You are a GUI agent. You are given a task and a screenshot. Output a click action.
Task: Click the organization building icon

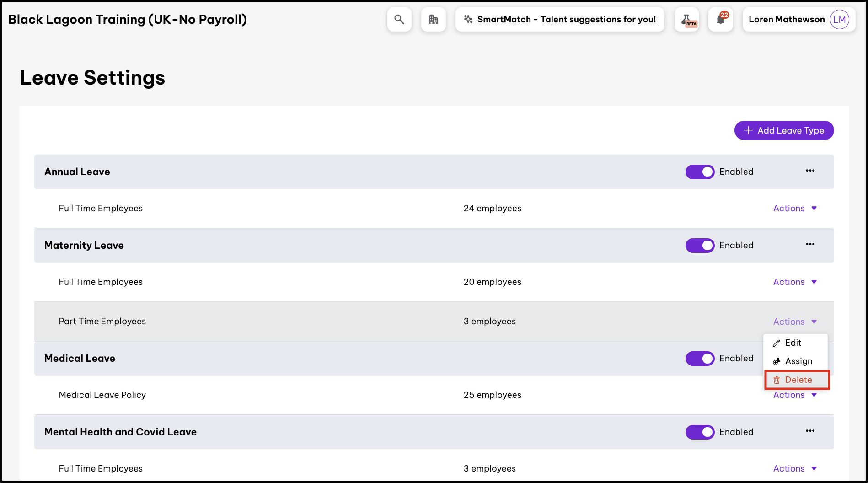433,20
